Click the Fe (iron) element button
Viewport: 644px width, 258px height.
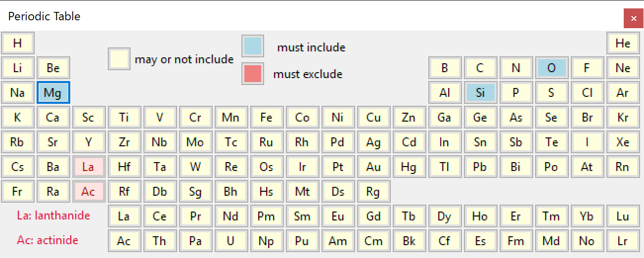(267, 117)
